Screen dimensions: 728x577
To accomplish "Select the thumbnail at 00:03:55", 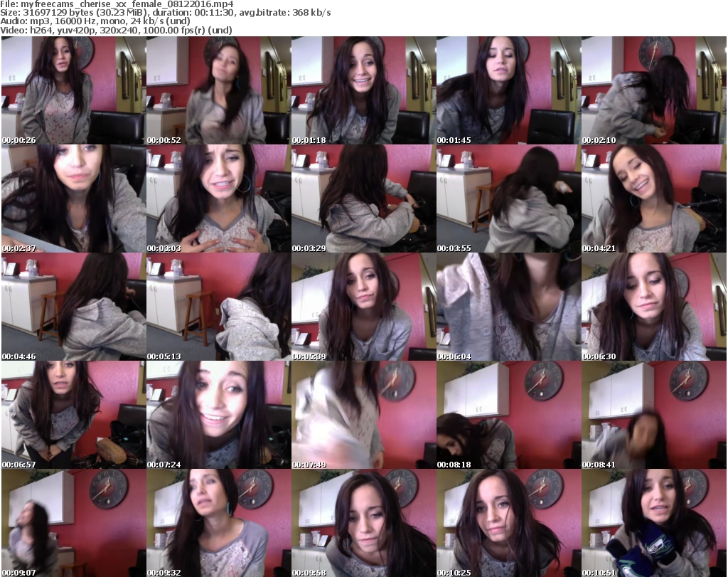I will pyautogui.click(x=508, y=198).
